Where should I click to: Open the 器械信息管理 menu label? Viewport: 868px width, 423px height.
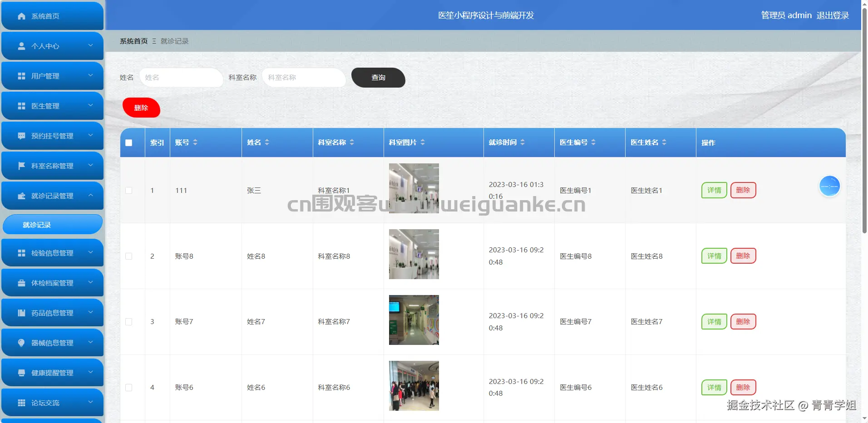pyautogui.click(x=52, y=343)
